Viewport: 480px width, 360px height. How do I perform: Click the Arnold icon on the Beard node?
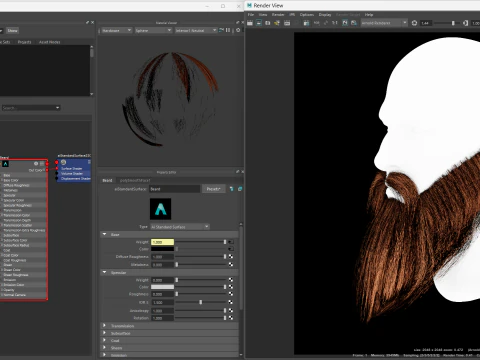tap(5, 164)
